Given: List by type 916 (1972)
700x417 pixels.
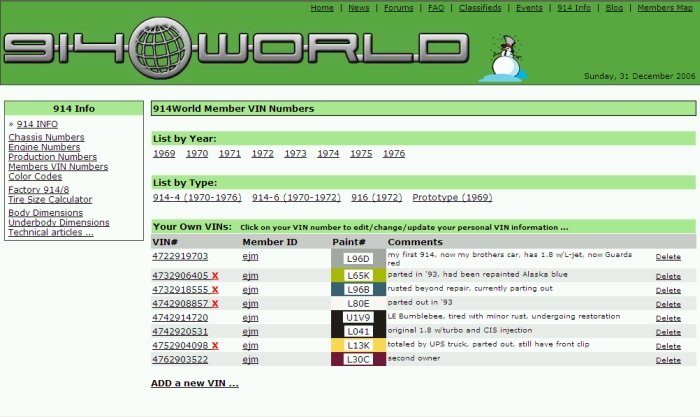Looking at the screenshot, I should pos(376,197).
